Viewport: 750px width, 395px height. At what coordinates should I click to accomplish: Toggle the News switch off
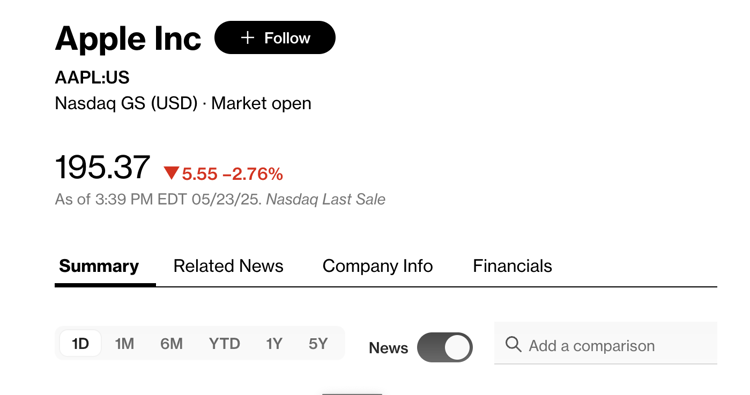(x=444, y=347)
